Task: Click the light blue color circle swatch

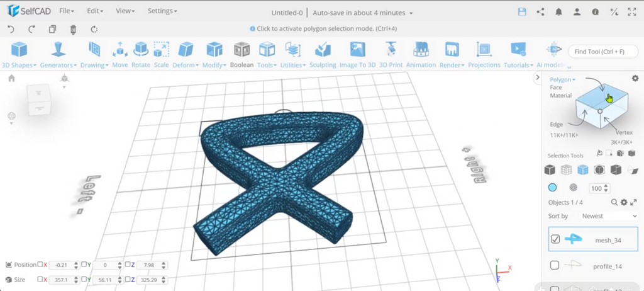Action: click(x=552, y=188)
